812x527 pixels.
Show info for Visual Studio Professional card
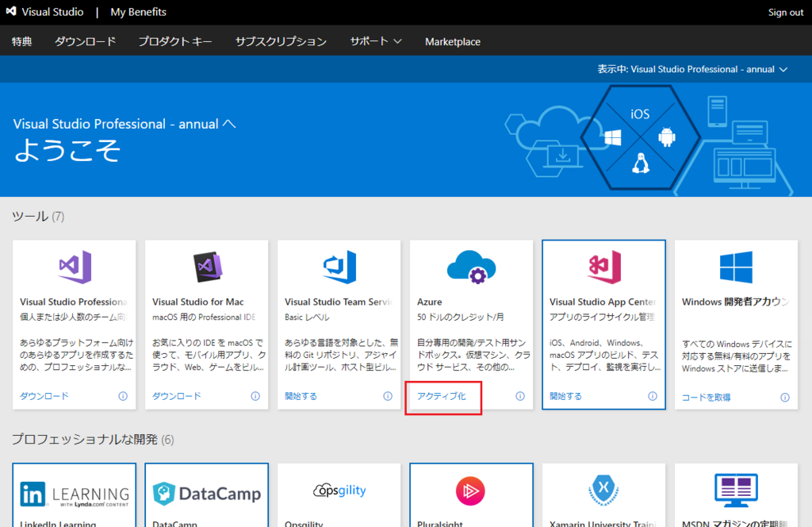tap(123, 396)
